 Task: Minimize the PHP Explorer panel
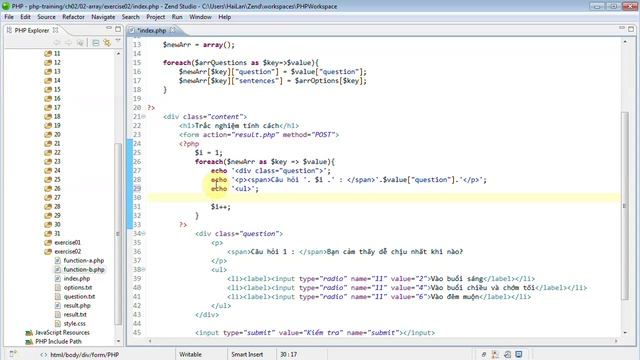(109, 28)
